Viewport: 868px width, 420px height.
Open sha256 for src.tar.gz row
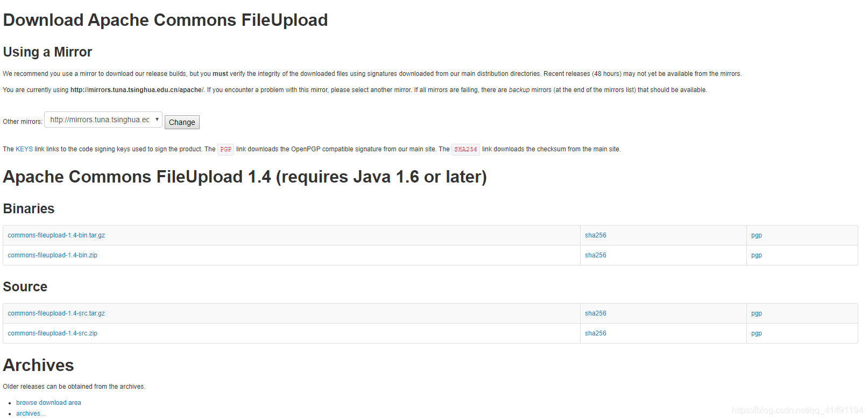pyautogui.click(x=596, y=313)
